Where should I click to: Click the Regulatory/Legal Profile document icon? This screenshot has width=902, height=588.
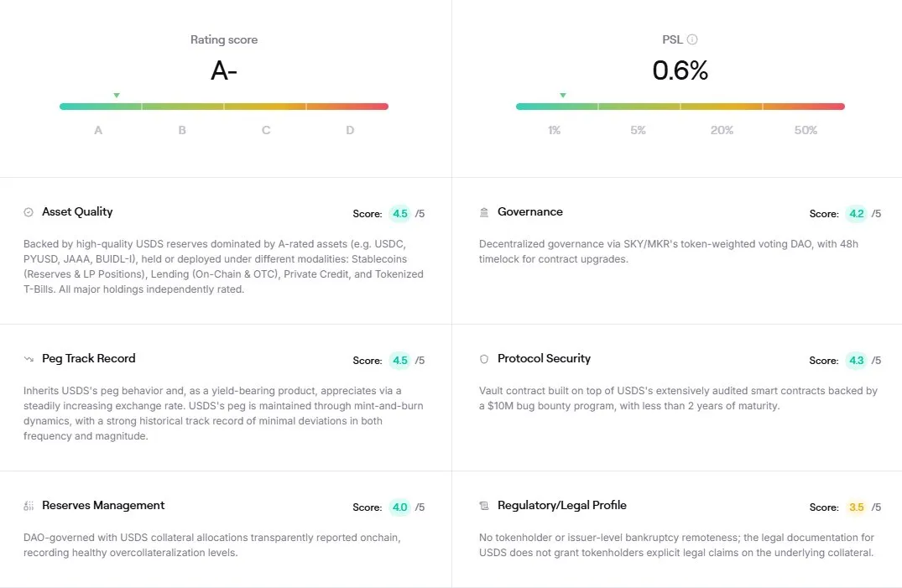[484, 506]
